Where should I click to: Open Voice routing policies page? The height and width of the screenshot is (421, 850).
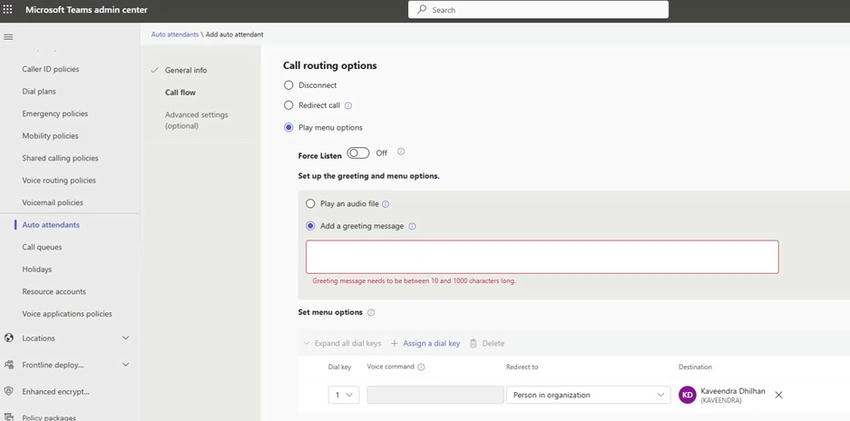point(59,180)
